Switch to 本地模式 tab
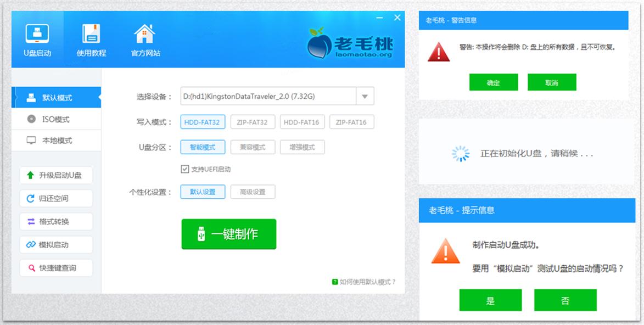 coord(56,140)
